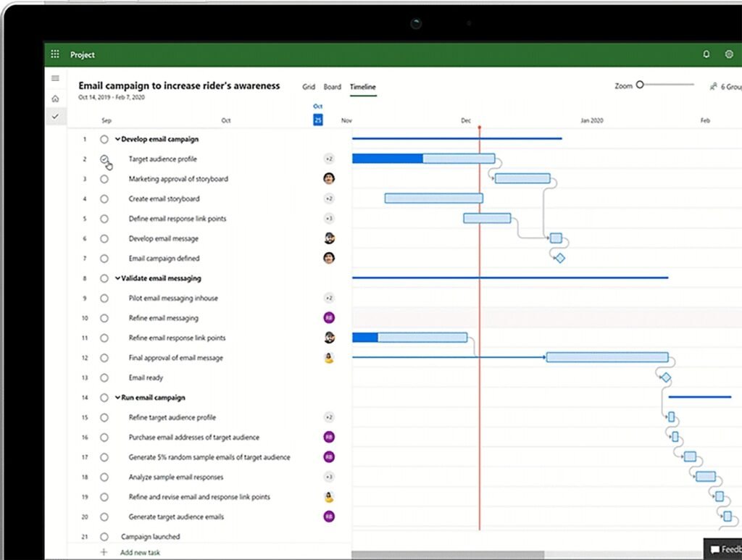Click the notifications bell icon
Screen dimensions: 742x560
click(x=706, y=54)
